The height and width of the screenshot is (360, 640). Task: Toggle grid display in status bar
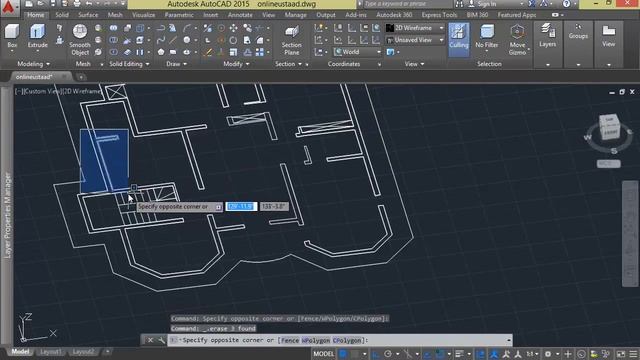point(343,354)
